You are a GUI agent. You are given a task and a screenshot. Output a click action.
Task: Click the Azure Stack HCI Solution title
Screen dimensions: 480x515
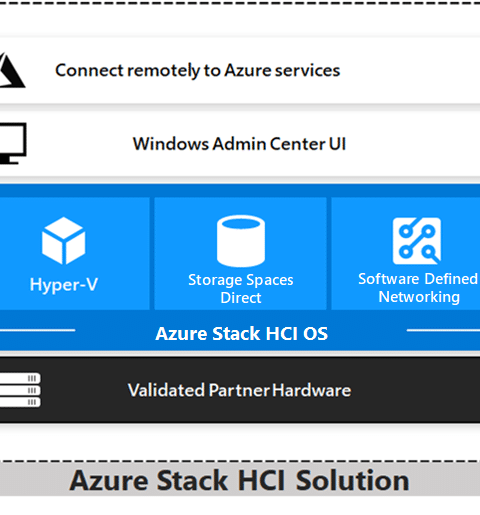239,480
